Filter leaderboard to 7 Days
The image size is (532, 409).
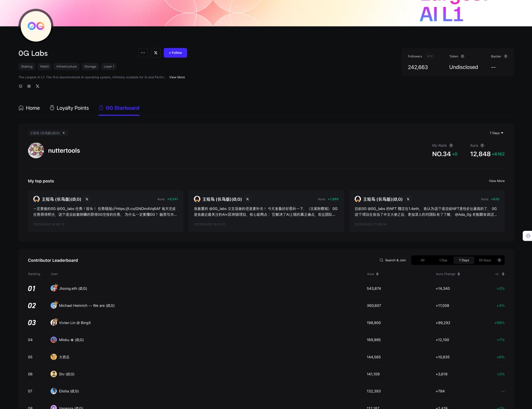pyautogui.click(x=464, y=260)
